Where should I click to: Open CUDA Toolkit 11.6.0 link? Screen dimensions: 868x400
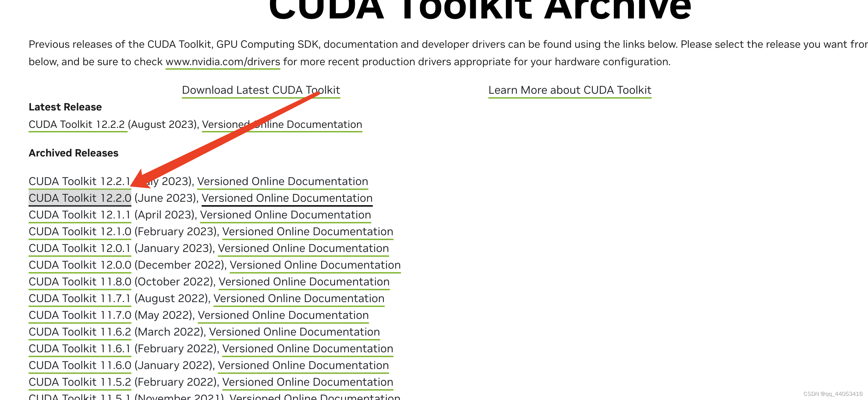click(80, 366)
